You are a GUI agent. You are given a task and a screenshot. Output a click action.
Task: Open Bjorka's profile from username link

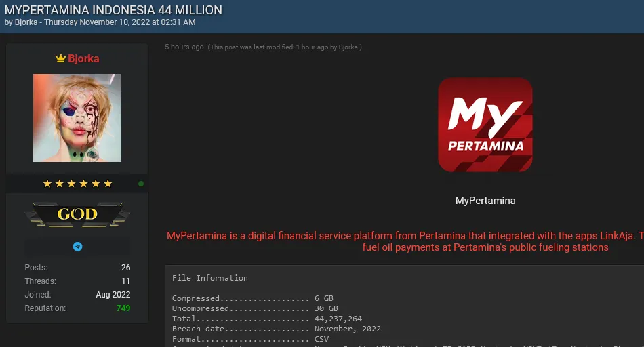(x=83, y=59)
